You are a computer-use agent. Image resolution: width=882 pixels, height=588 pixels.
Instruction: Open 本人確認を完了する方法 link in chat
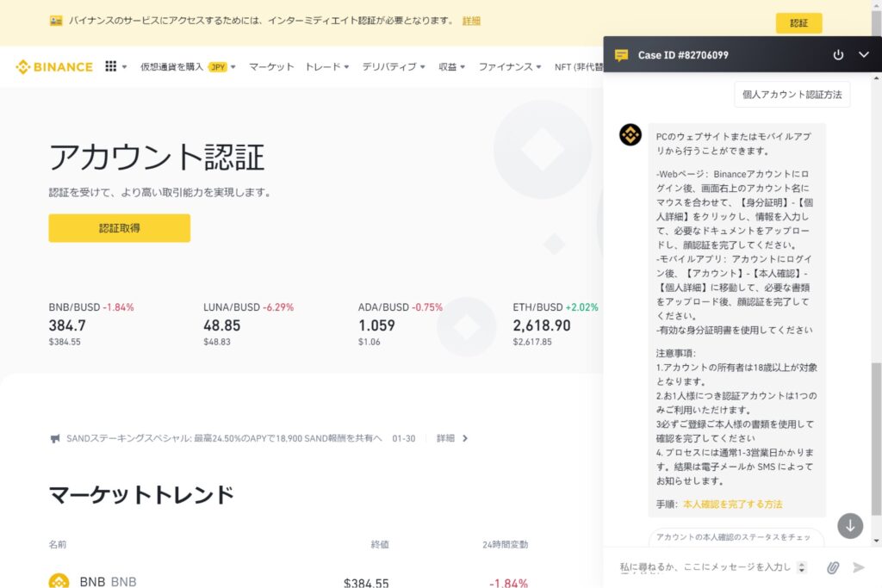[x=732, y=504]
